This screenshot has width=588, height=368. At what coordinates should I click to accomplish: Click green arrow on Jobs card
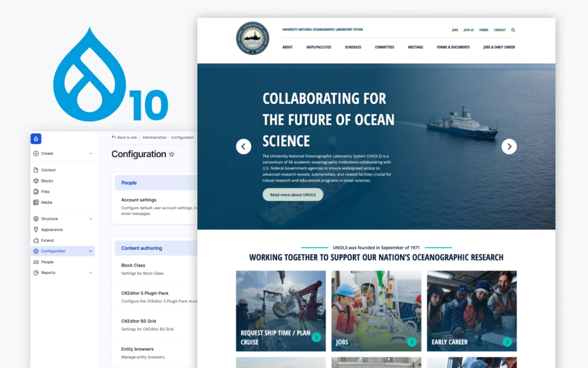point(411,342)
